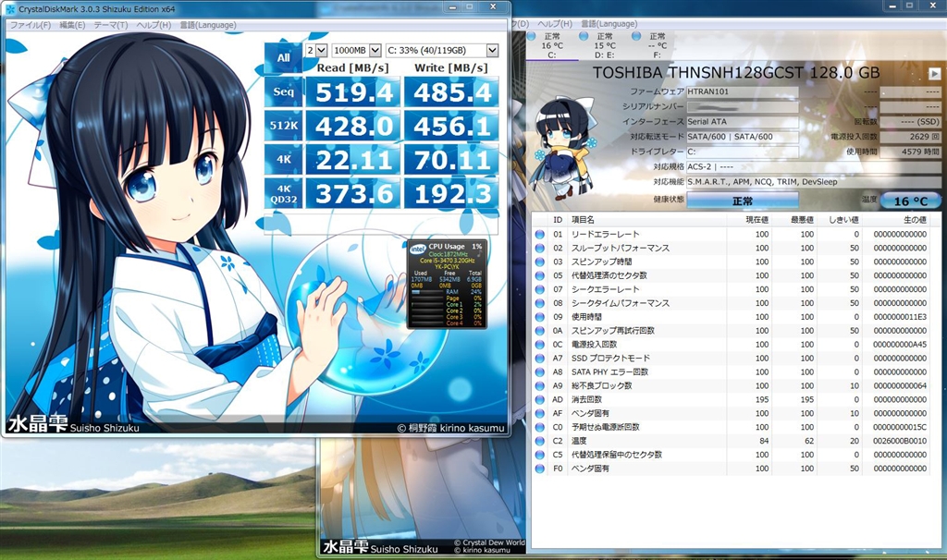This screenshot has height=560, width=947.
Task: Click the 使用時間 field showing 4579 時間
Action: tap(910, 152)
